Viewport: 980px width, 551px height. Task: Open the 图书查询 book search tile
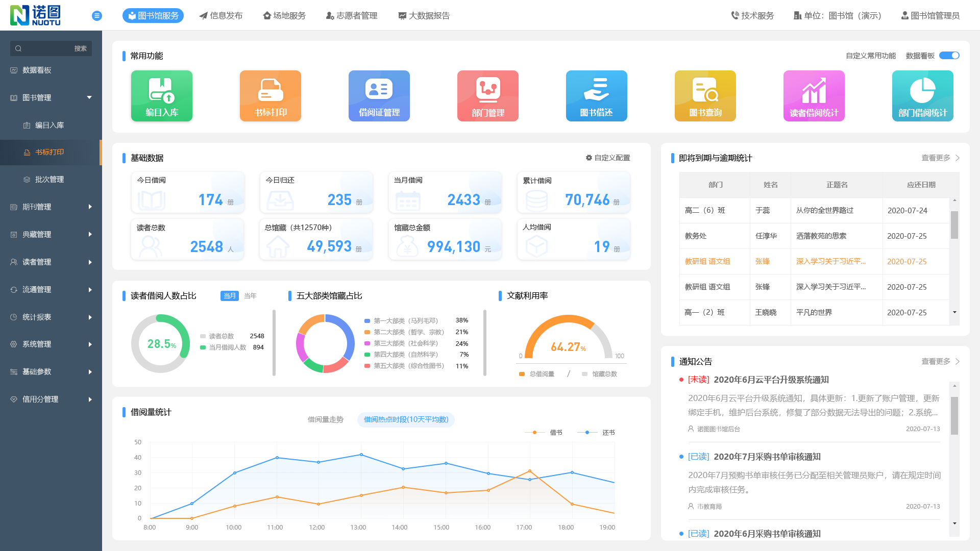point(705,96)
